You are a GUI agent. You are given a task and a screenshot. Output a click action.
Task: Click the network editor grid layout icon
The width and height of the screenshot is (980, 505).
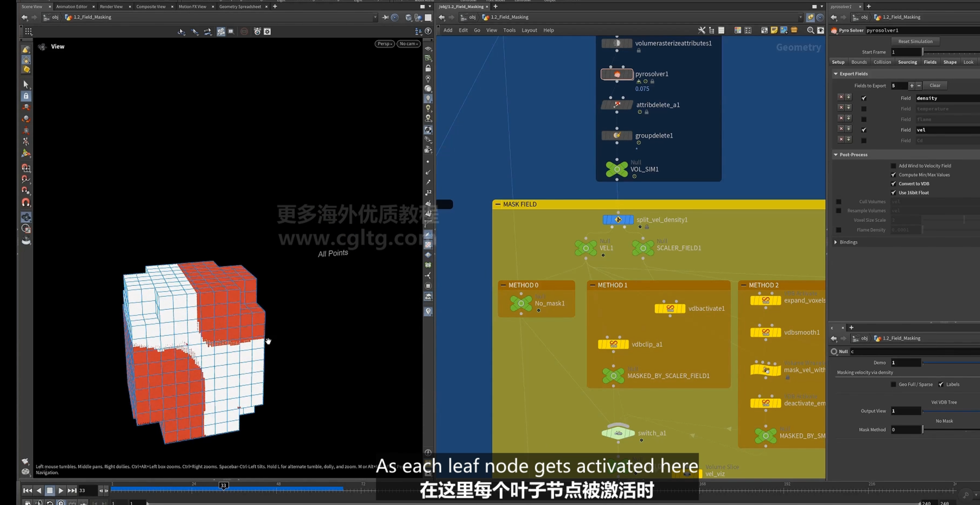click(738, 31)
